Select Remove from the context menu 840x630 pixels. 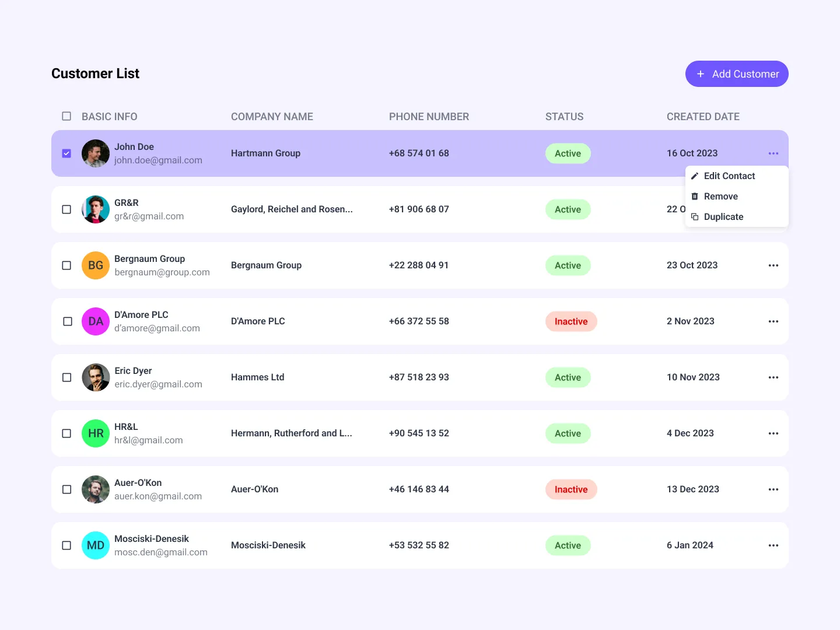(721, 196)
